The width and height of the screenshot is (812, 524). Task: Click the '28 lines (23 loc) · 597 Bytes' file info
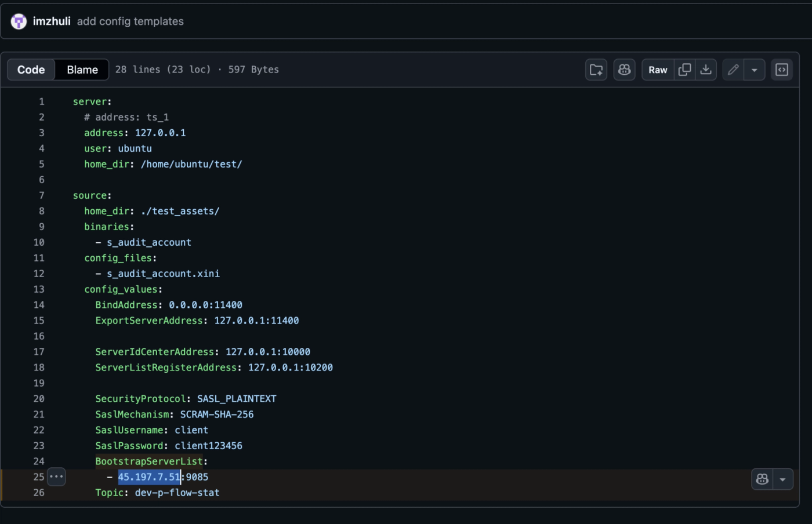tap(197, 70)
